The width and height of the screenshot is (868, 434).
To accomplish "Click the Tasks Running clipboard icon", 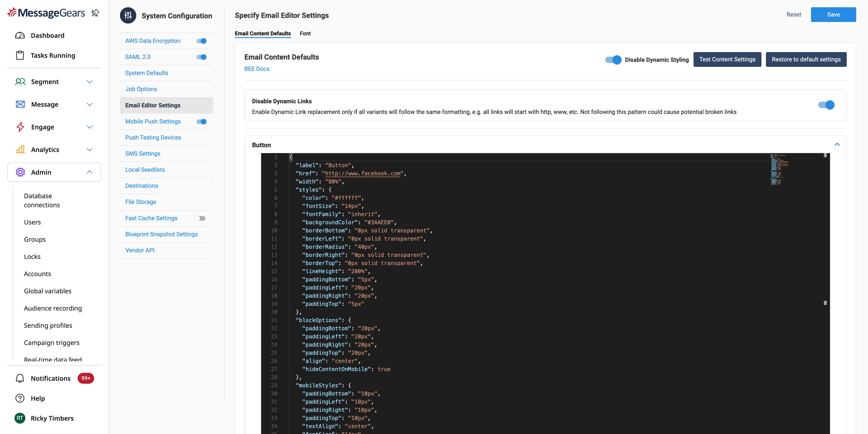I will tap(20, 55).
